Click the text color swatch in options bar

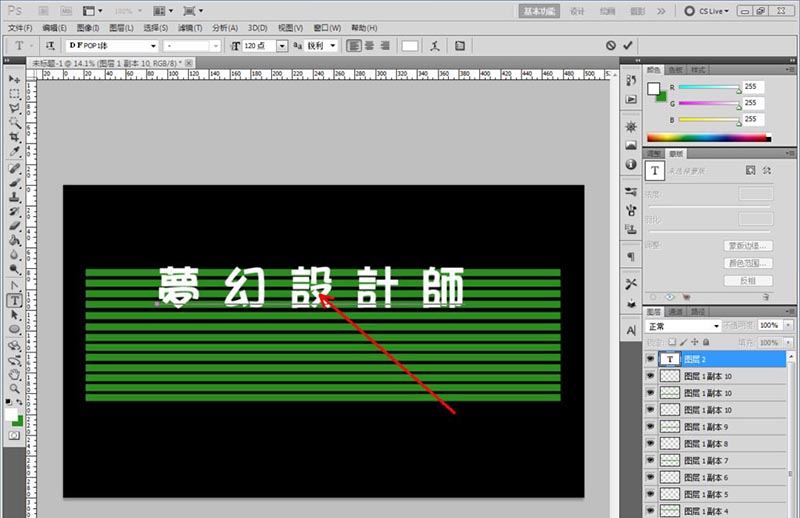(410, 46)
